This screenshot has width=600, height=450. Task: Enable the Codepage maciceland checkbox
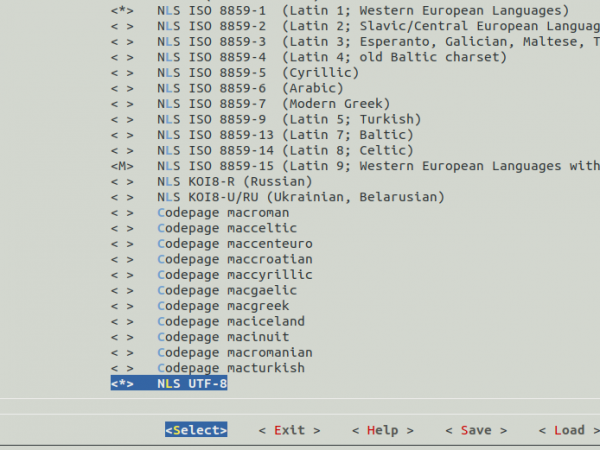[122, 322]
